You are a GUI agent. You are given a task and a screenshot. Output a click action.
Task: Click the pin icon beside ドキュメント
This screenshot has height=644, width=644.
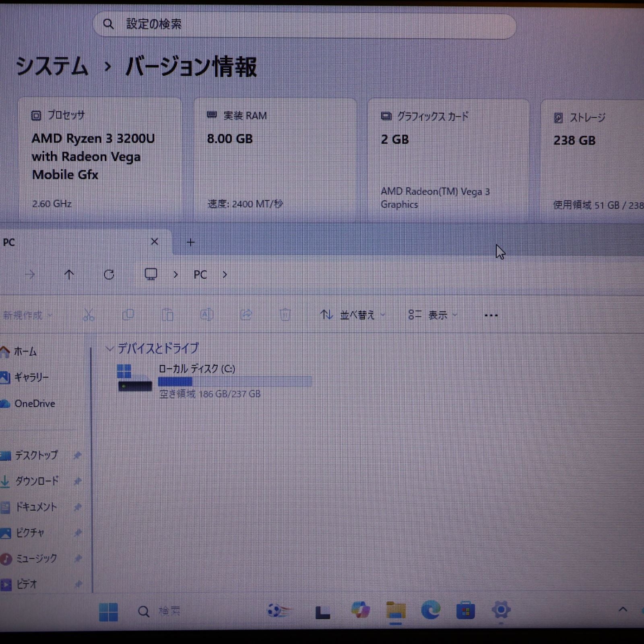pyautogui.click(x=78, y=507)
